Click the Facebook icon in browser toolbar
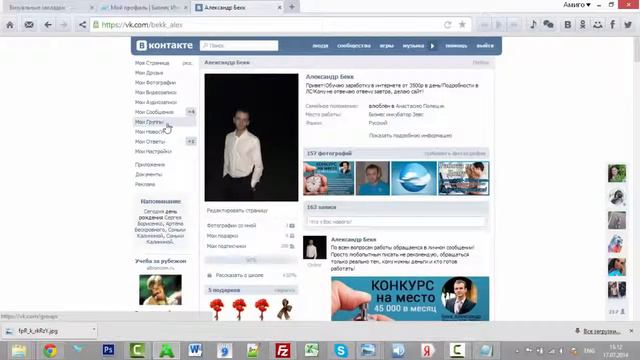The image size is (640, 360). (x=613, y=25)
